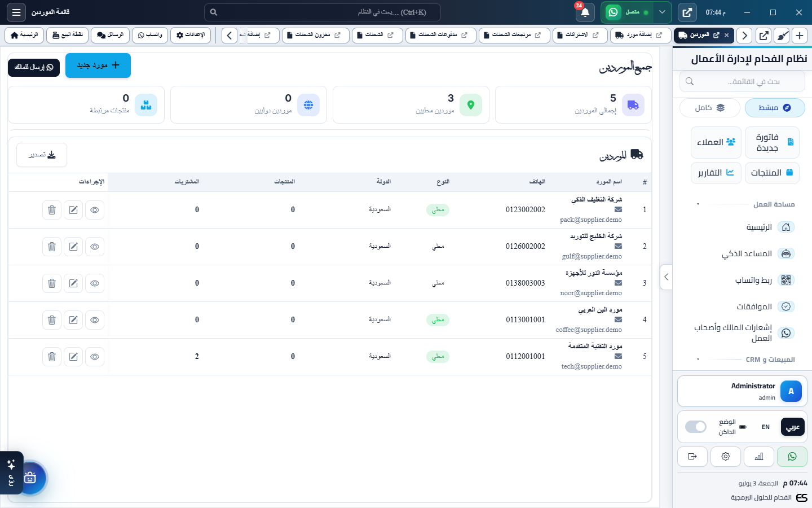Collapse the مساحة العمل section

pos(745,204)
